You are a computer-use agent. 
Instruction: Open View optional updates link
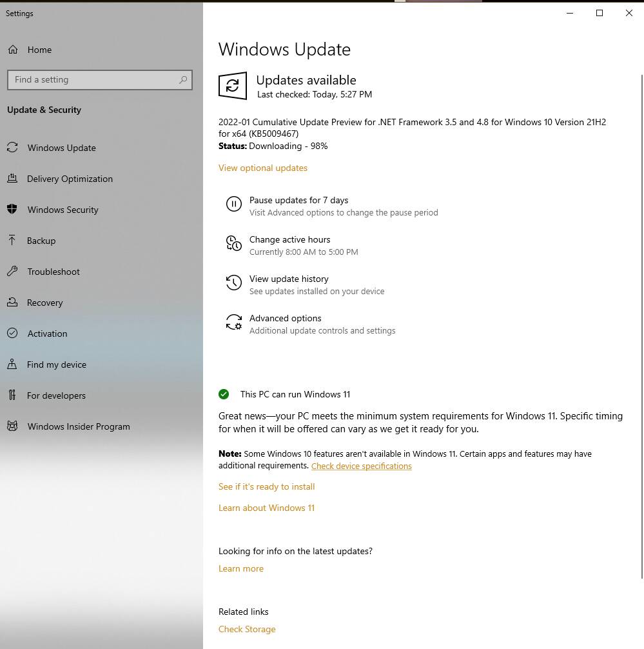pos(263,168)
